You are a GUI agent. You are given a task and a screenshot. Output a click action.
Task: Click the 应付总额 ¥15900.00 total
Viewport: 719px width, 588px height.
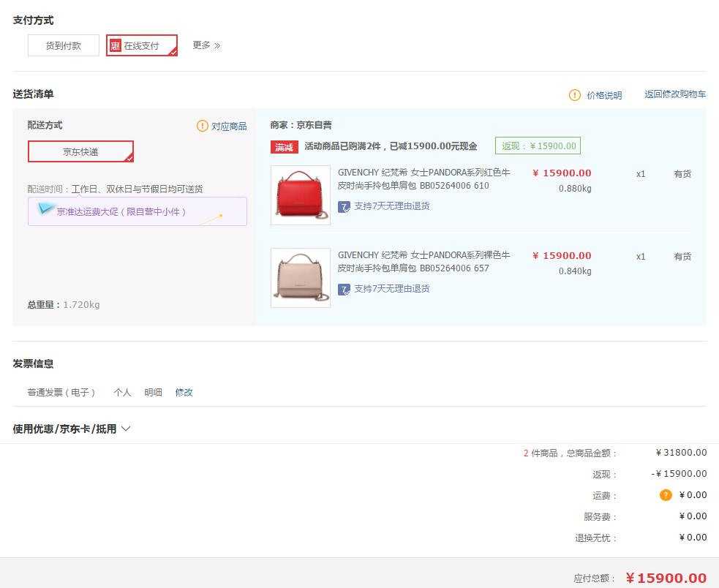(666, 578)
